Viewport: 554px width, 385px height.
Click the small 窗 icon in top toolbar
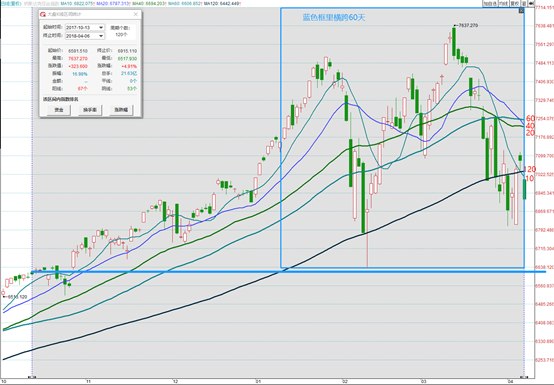[x=524, y=3]
